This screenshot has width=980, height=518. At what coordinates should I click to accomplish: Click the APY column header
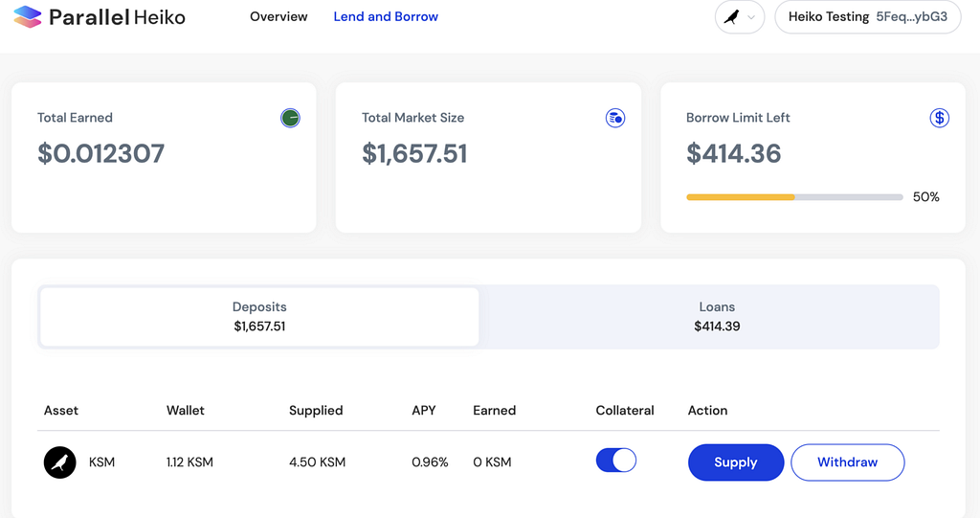pos(423,410)
